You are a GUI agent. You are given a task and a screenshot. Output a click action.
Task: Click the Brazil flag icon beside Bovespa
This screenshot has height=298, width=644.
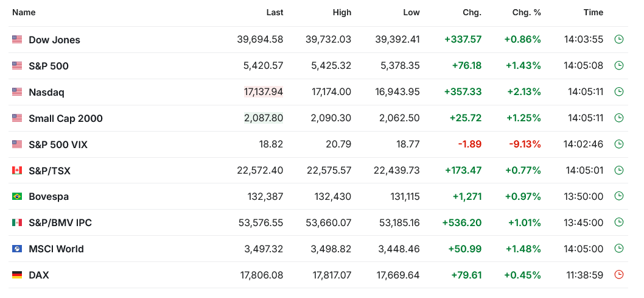click(17, 196)
